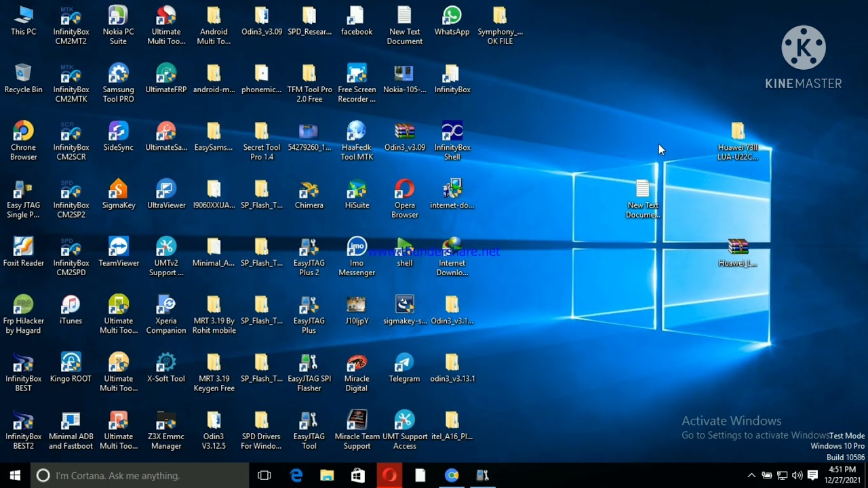Image resolution: width=868 pixels, height=488 pixels.
Task: Open EasyJTAG Tool shortcut
Action: click(309, 430)
